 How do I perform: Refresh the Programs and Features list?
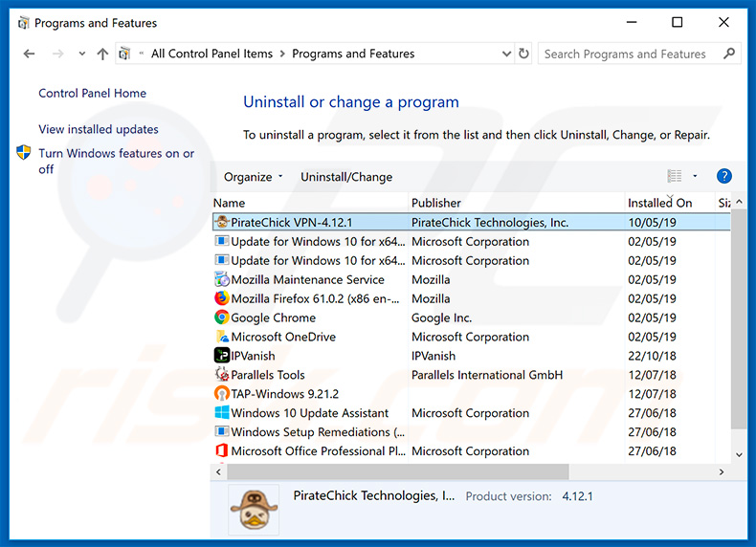(x=523, y=53)
